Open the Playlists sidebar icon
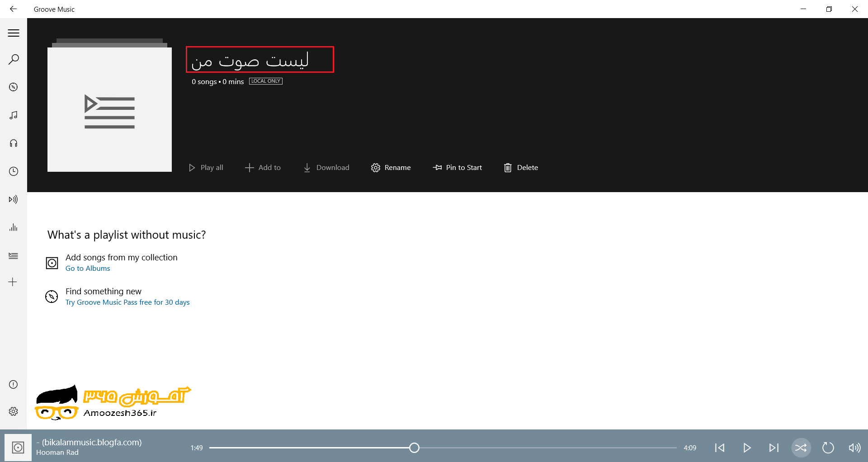 13,255
